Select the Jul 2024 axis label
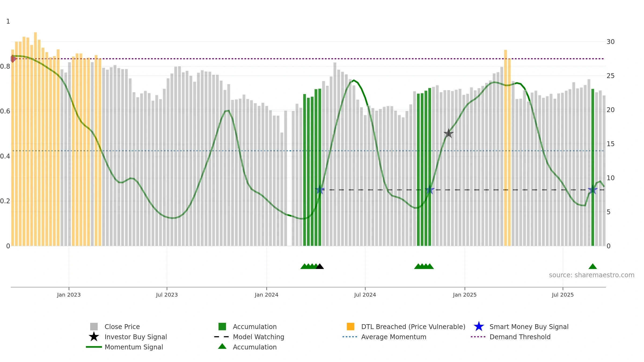644x362 pixels. tap(365, 295)
